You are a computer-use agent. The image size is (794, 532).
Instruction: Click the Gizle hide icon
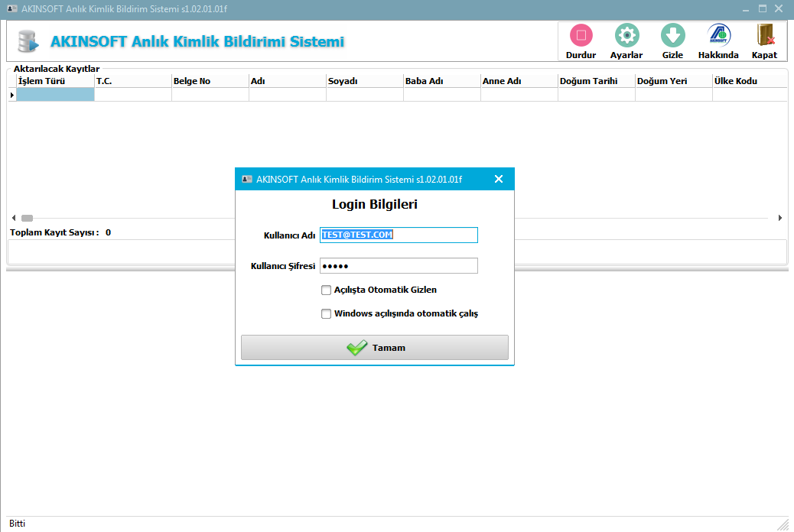pos(672,35)
